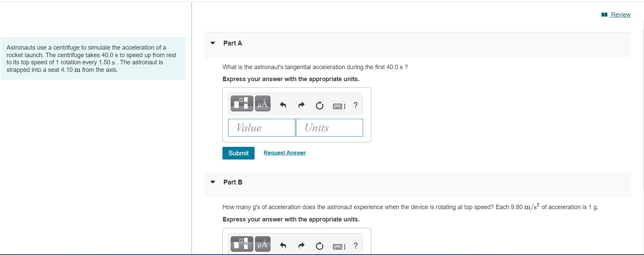Open the equation templates palette in Part A
The height and width of the screenshot is (255, 644).
(242, 103)
